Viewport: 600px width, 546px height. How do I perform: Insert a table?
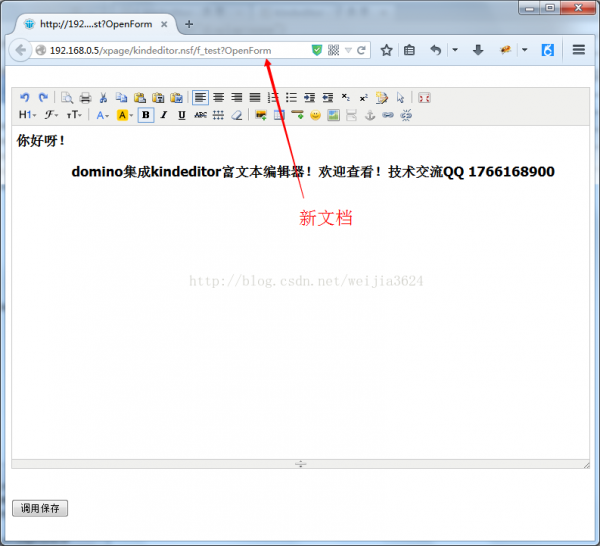(279, 115)
